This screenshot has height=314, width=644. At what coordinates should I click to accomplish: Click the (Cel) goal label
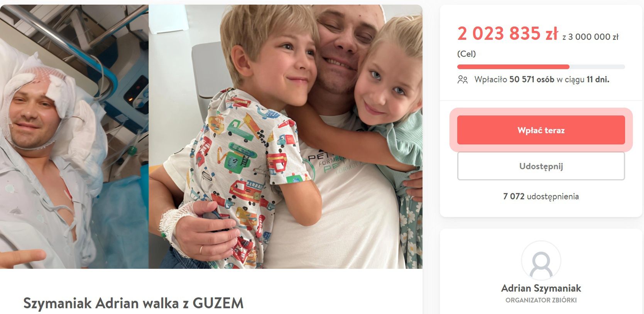pyautogui.click(x=467, y=54)
